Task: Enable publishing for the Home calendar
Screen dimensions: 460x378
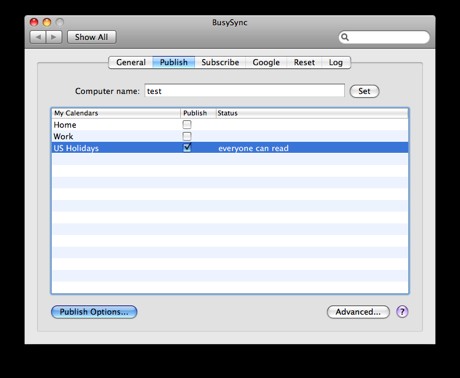Action: click(x=187, y=125)
